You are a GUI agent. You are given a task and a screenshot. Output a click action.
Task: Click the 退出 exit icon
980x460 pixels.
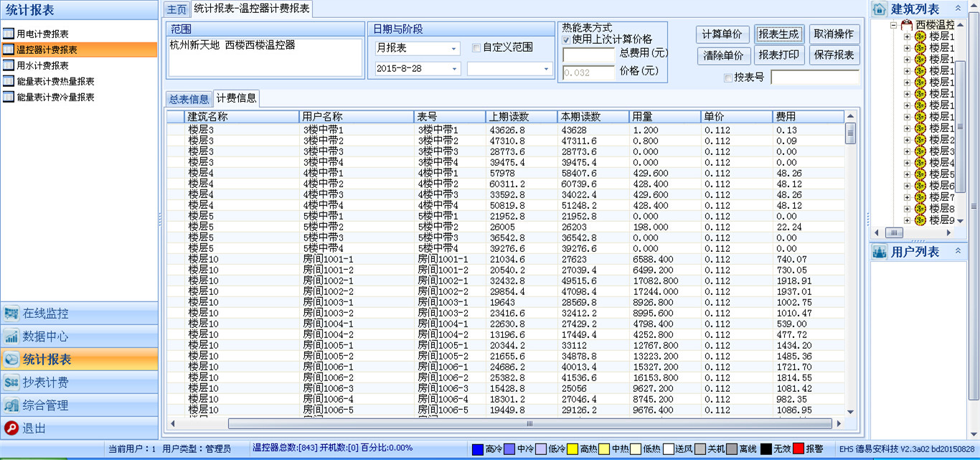pos(11,428)
